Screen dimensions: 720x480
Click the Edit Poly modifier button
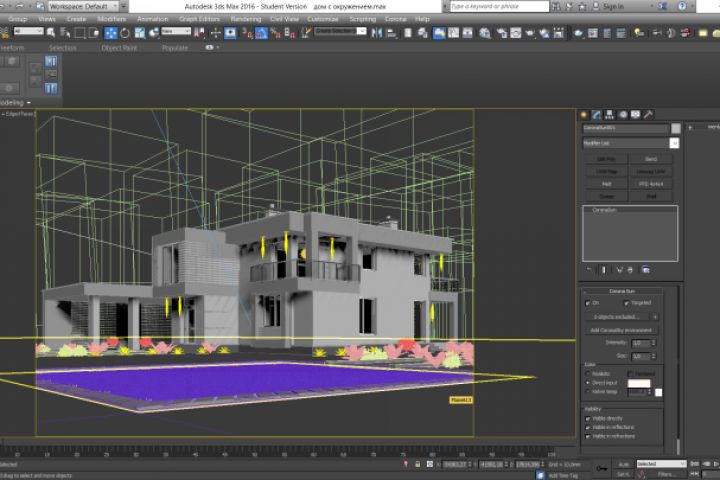point(606,159)
